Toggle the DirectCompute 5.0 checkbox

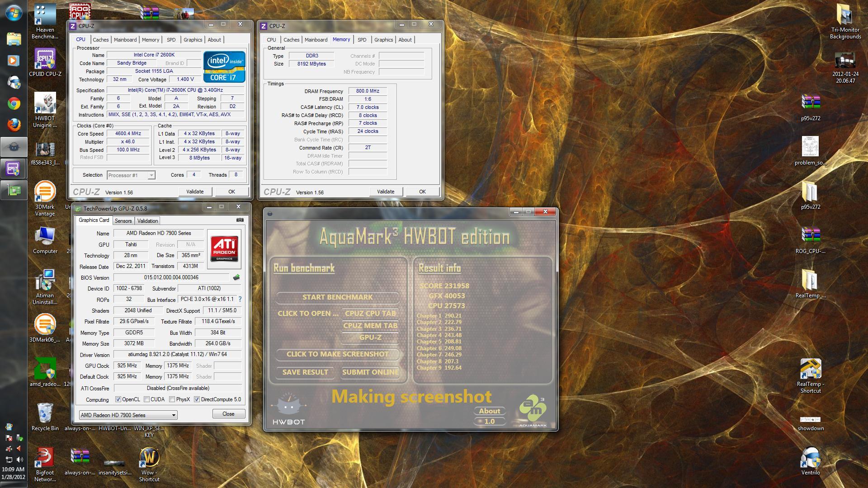197,399
